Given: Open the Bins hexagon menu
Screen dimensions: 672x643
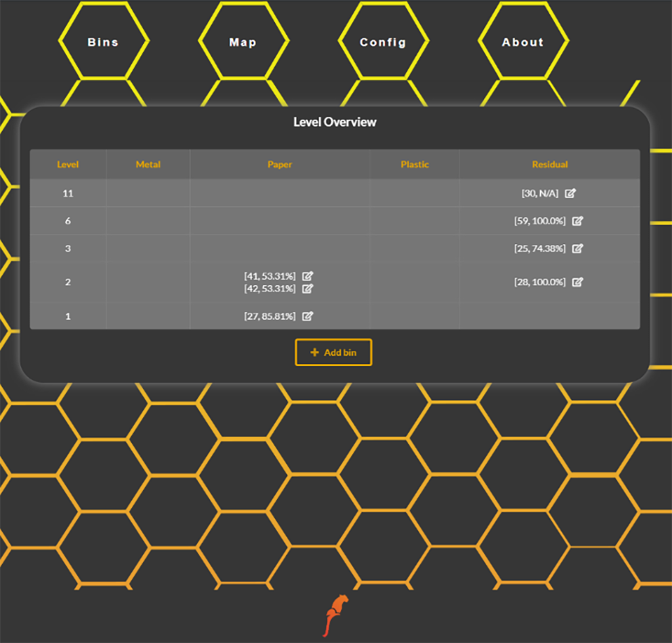Looking at the screenshot, I should pos(103,42).
